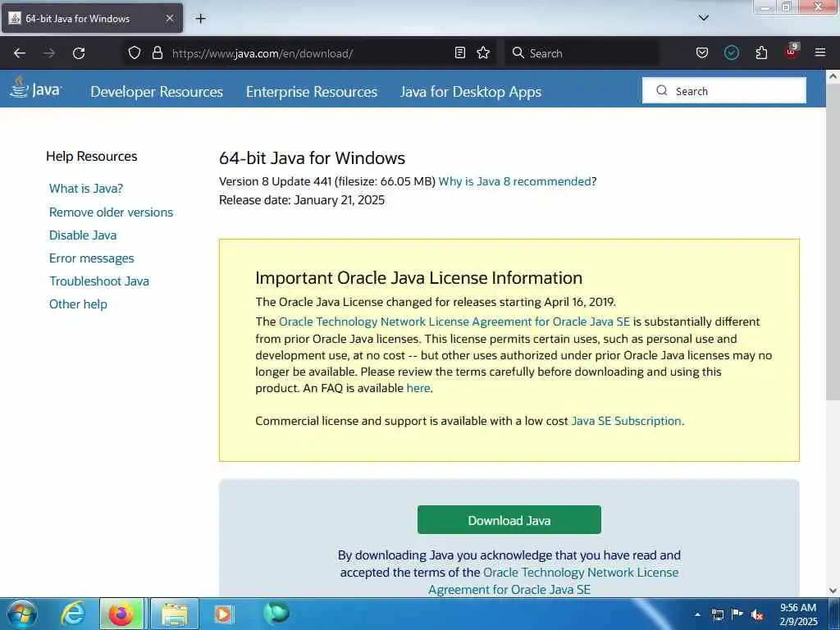Image resolution: width=840 pixels, height=630 pixels.
Task: Open Developer Resources menu
Action: pos(157,92)
